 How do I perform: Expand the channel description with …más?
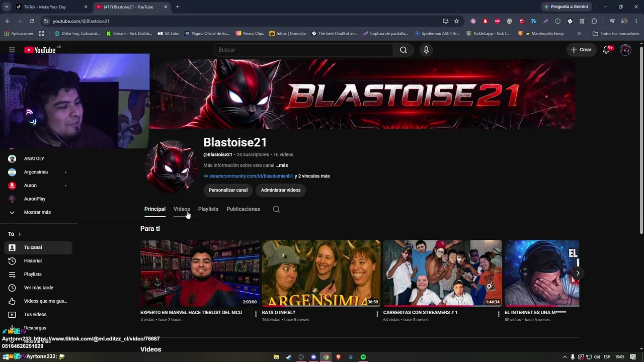(282, 165)
